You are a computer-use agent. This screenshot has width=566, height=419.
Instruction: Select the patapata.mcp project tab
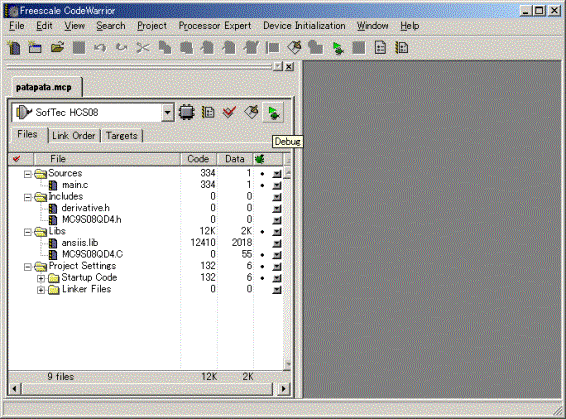click(x=44, y=87)
